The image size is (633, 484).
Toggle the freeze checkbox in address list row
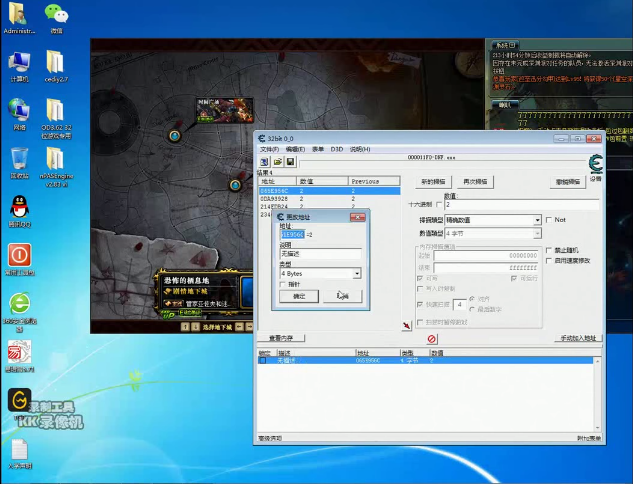[x=264, y=360]
